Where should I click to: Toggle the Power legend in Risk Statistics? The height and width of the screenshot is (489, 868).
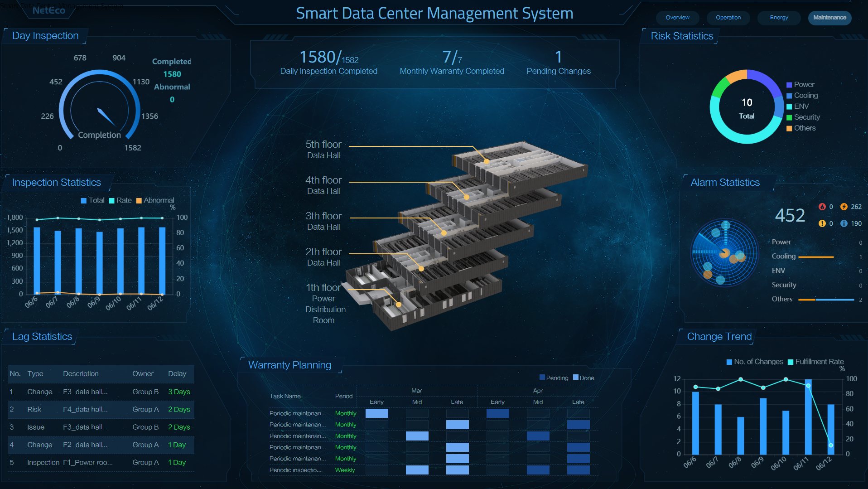(x=800, y=85)
